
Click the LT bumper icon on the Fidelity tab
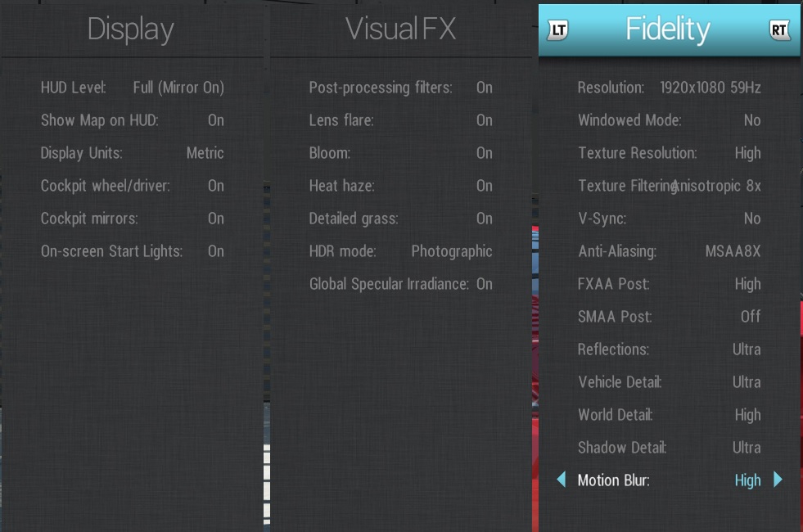(x=558, y=30)
